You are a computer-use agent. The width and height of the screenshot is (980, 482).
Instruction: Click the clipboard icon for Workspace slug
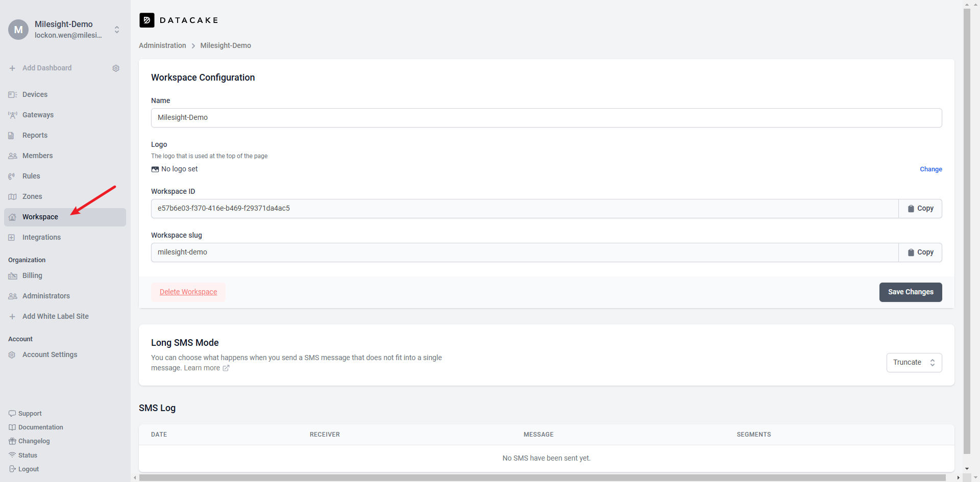click(911, 252)
